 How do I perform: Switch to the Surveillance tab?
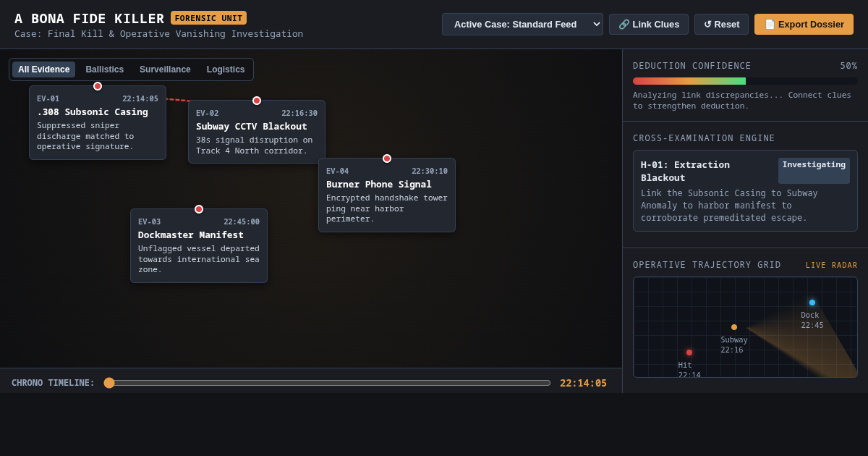point(165,69)
